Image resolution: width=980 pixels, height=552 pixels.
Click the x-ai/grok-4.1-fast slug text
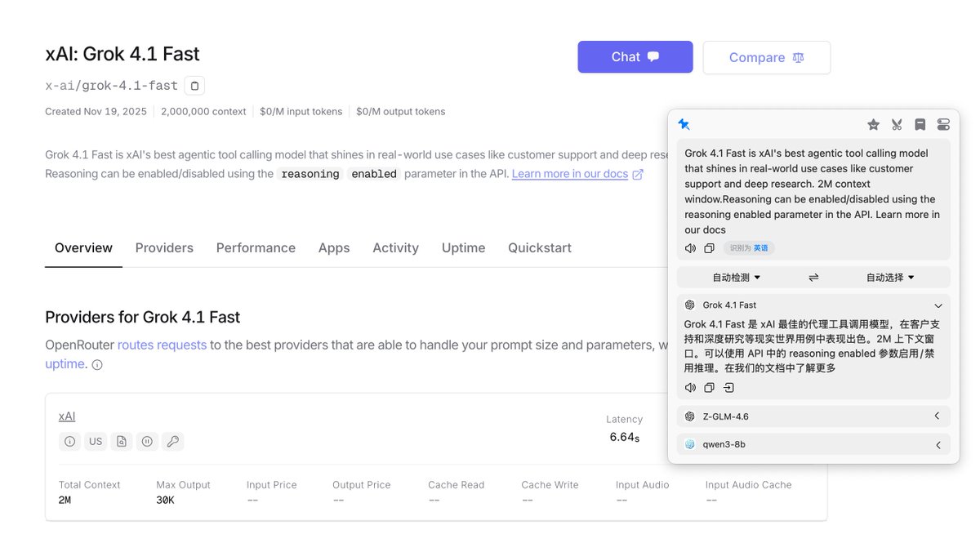click(111, 86)
